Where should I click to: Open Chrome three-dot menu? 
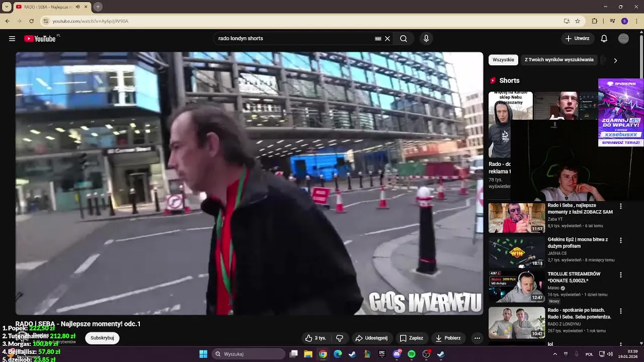[636, 21]
